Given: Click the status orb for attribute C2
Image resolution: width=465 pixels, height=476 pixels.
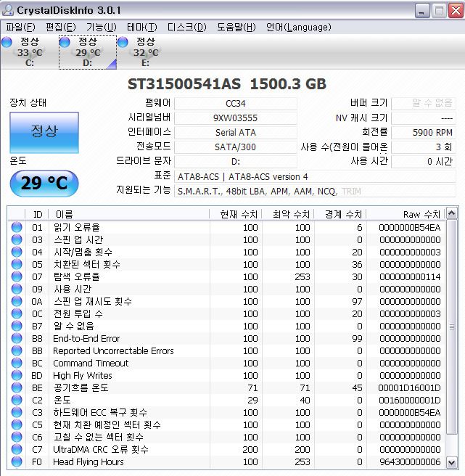Looking at the screenshot, I should (x=17, y=400).
